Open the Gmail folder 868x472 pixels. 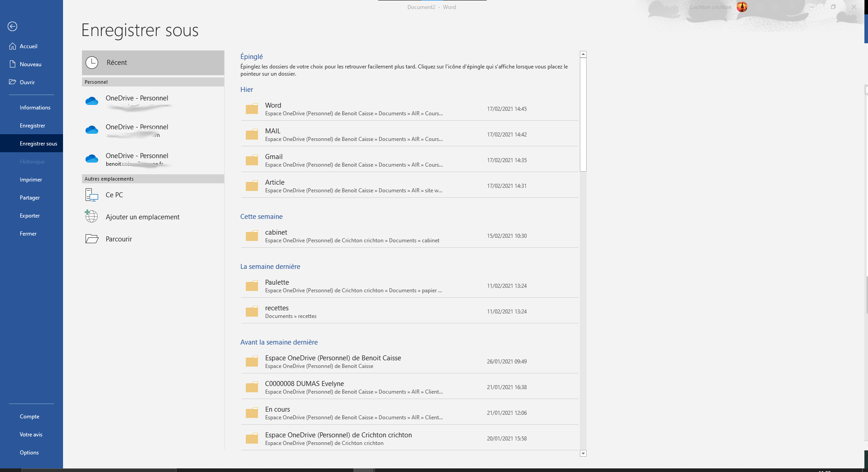click(x=274, y=159)
